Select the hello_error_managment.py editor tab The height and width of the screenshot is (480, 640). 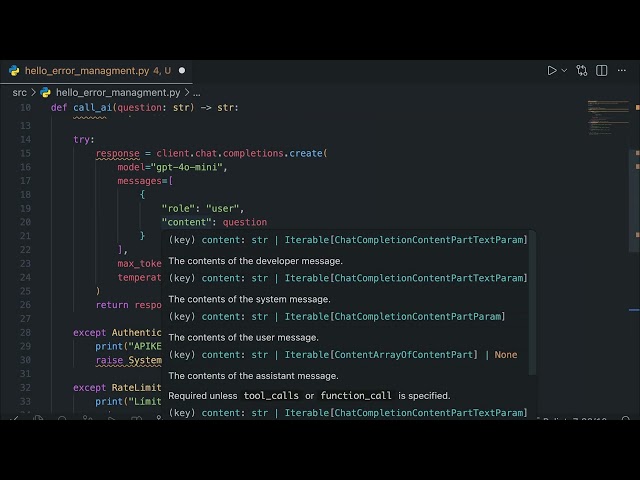96,71
